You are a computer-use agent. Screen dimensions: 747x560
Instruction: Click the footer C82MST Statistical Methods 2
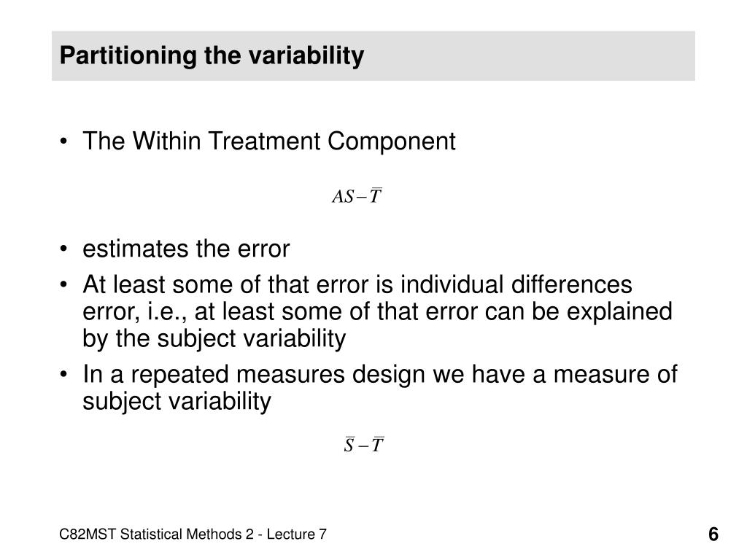point(156,534)
